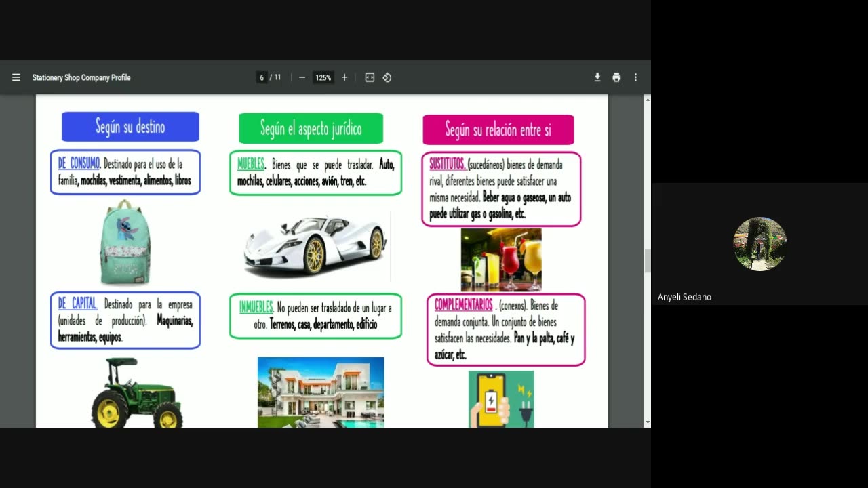Click the scrollbar up arrow
868x488 pixels.
pyautogui.click(x=647, y=100)
